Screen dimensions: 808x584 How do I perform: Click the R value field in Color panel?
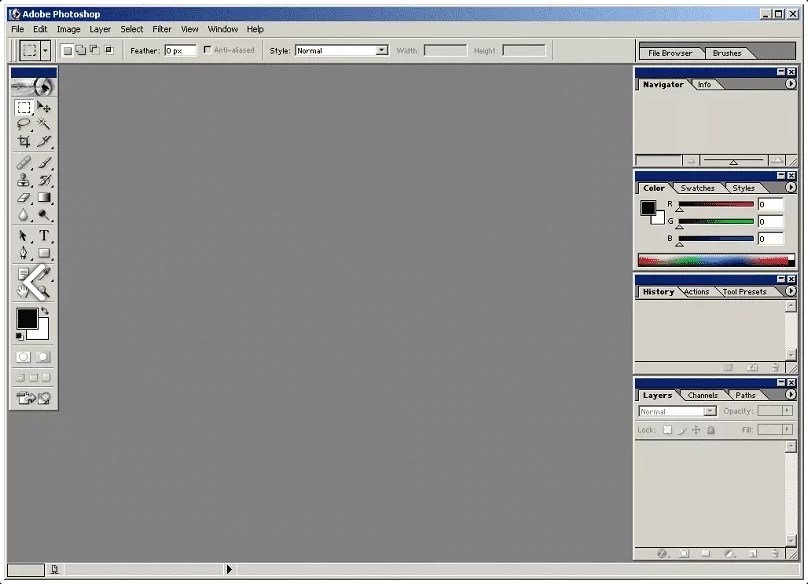pyautogui.click(x=770, y=204)
